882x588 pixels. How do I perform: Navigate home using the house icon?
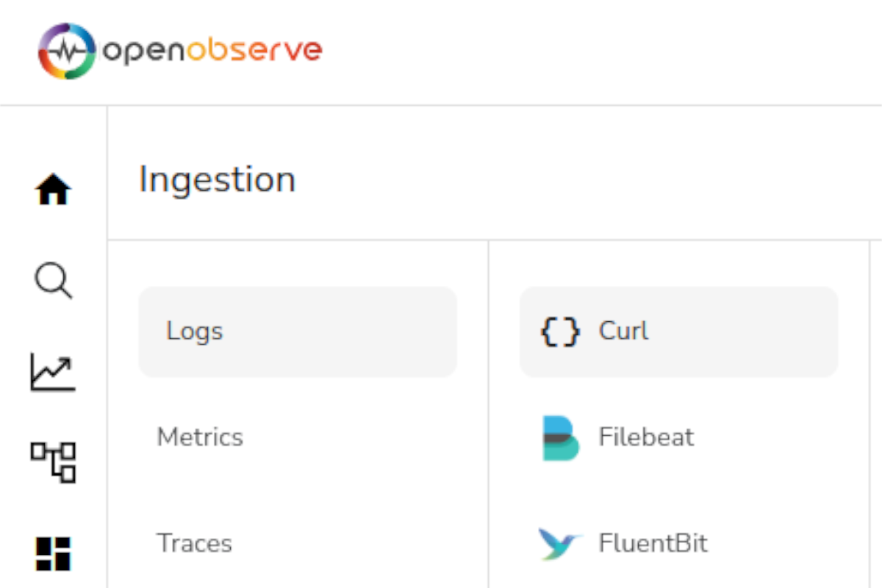[52, 189]
